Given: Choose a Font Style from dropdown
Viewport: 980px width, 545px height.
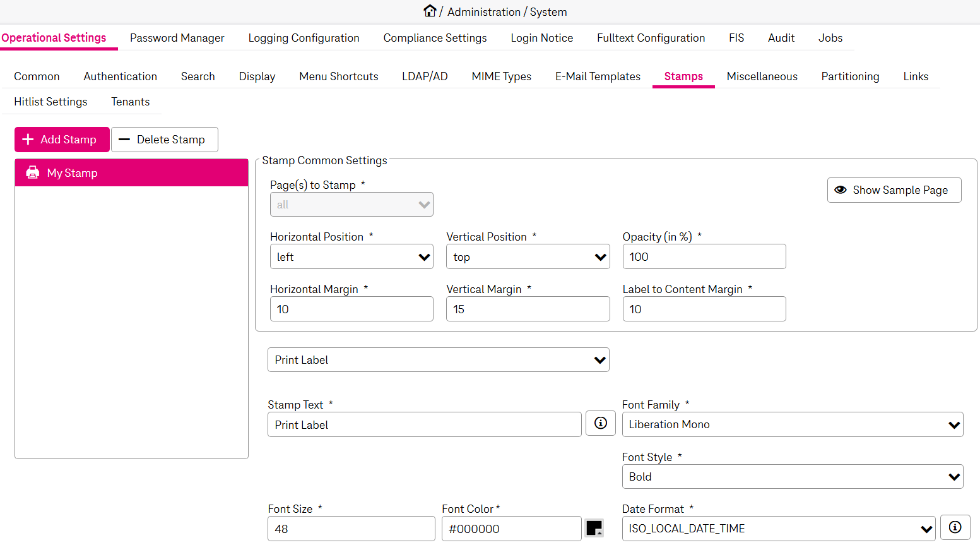Looking at the screenshot, I should [x=792, y=477].
